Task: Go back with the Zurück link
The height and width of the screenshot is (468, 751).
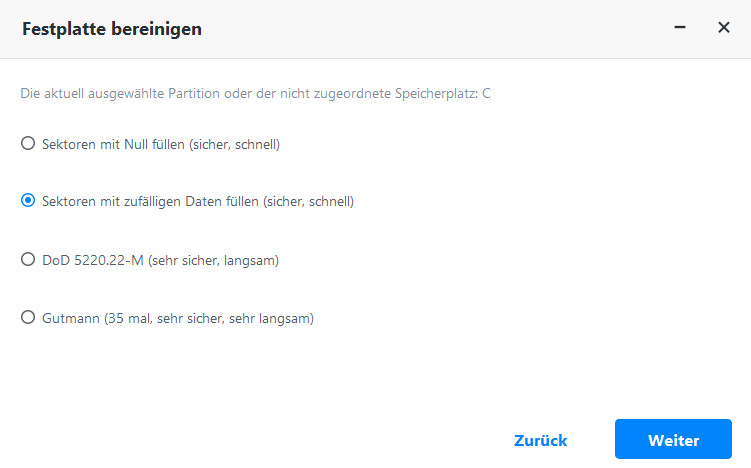Action: (x=540, y=440)
